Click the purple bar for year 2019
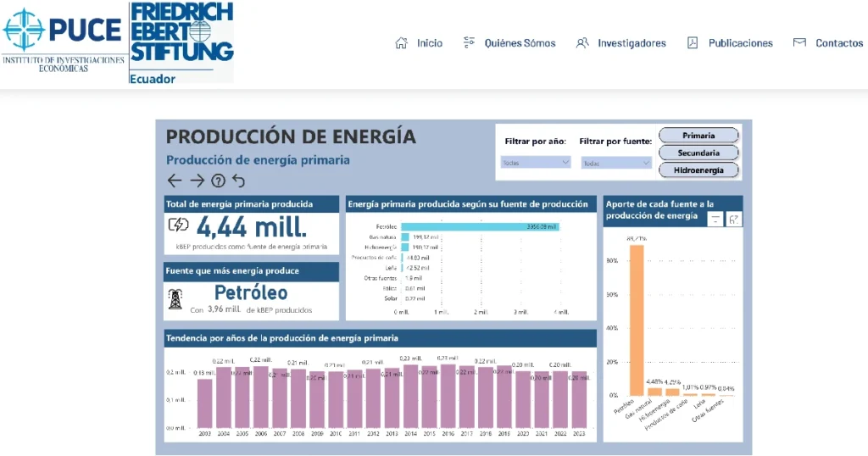Screen dimensions: 868x456 click(x=504, y=398)
